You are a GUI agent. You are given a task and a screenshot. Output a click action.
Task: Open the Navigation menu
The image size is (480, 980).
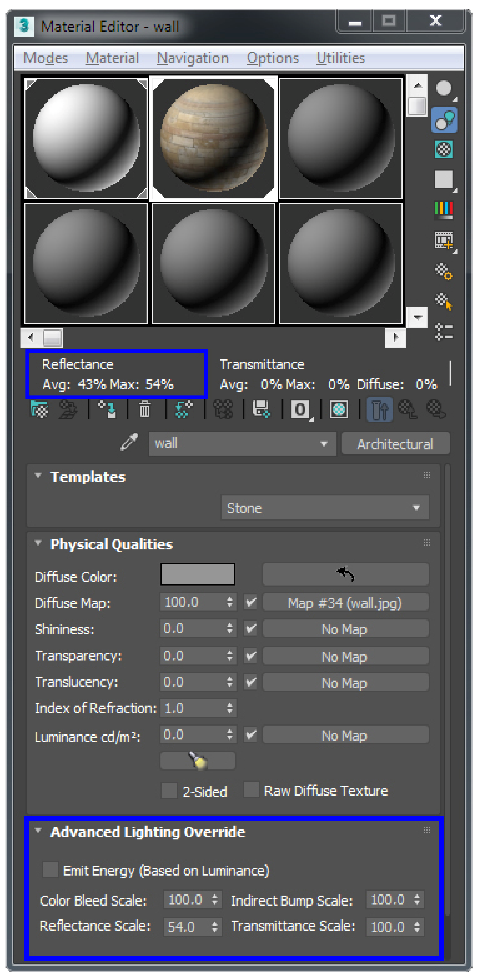193,58
